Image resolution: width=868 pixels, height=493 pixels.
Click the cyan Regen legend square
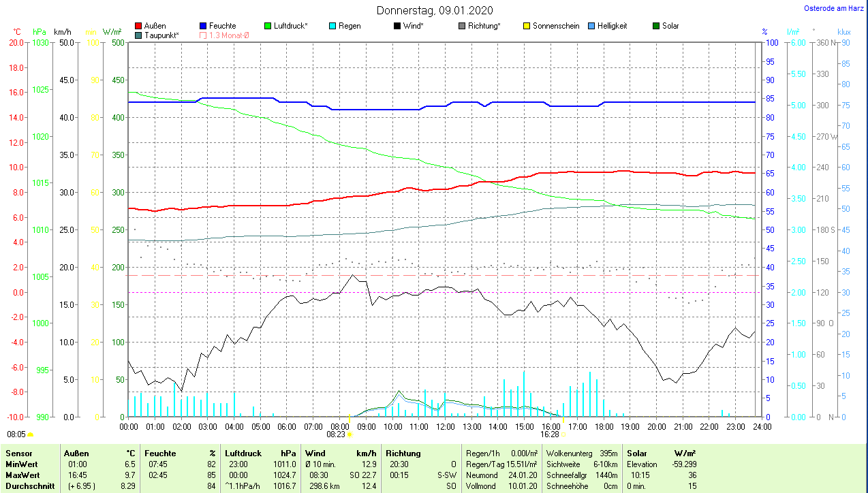(x=332, y=27)
